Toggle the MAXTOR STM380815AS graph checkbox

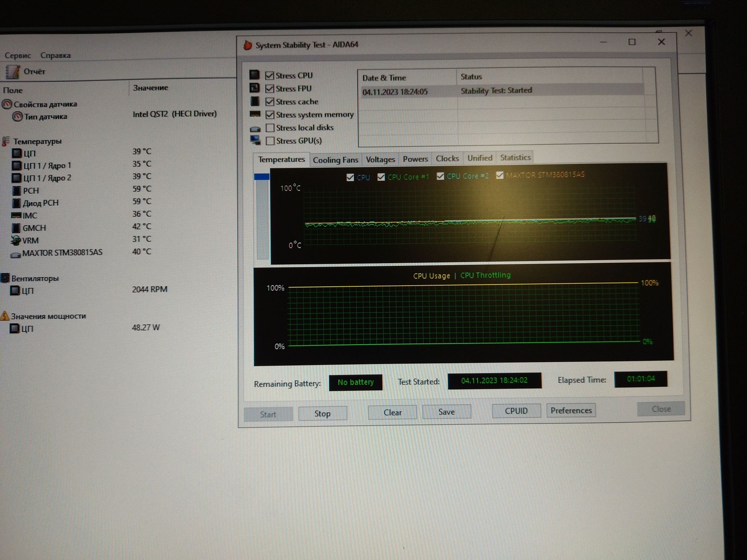(500, 175)
